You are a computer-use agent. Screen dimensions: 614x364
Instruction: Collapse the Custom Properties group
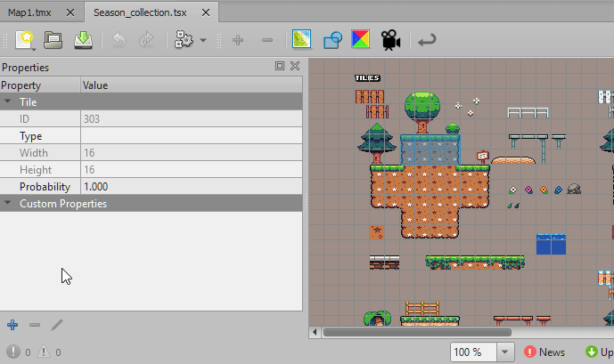click(x=8, y=204)
